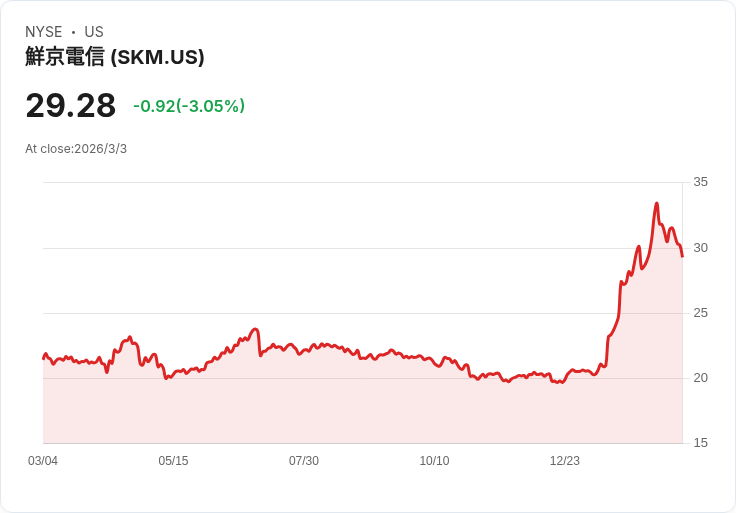This screenshot has width=736, height=513.
Task: Click the rightmost end of the price line
Action: pos(682,256)
